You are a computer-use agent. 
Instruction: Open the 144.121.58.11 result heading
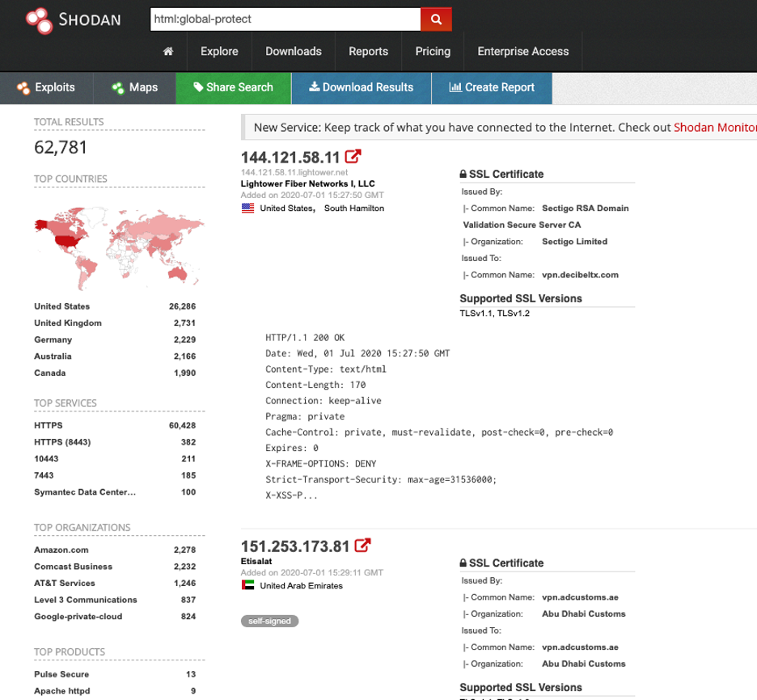click(x=290, y=158)
